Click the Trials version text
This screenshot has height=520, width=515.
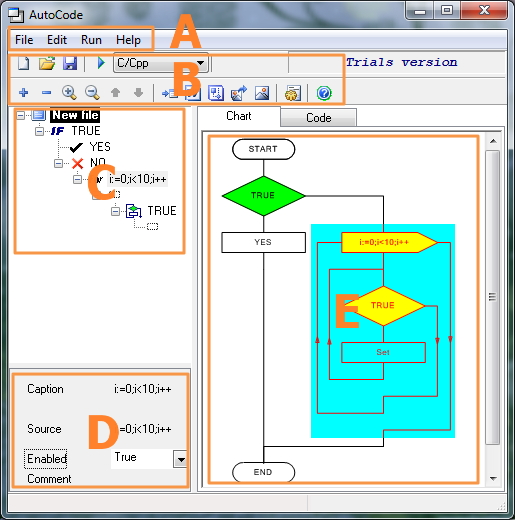tap(402, 62)
